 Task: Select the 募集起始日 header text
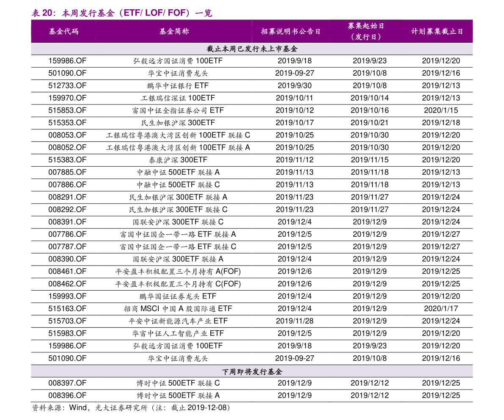[x=366, y=26]
